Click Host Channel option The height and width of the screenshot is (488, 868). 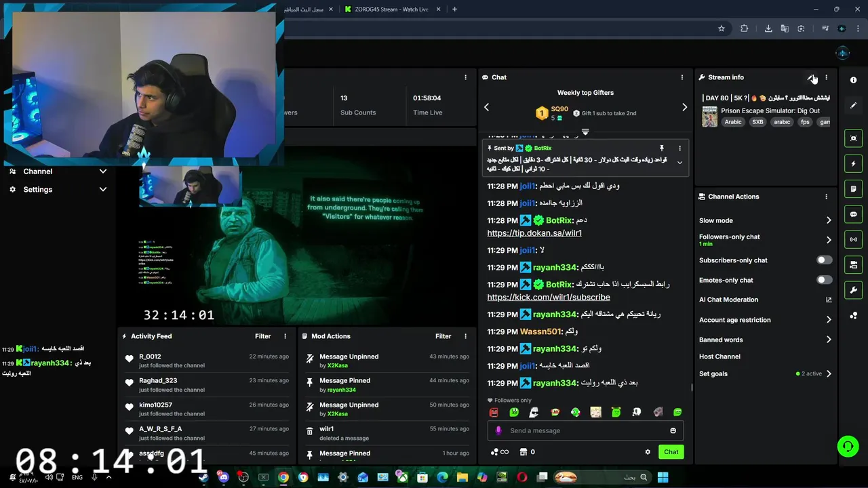click(719, 357)
